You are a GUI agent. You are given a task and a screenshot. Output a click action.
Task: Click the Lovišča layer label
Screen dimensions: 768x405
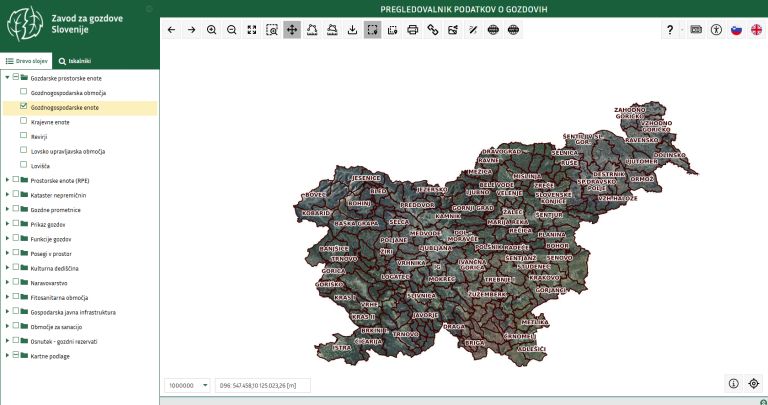pos(40,166)
